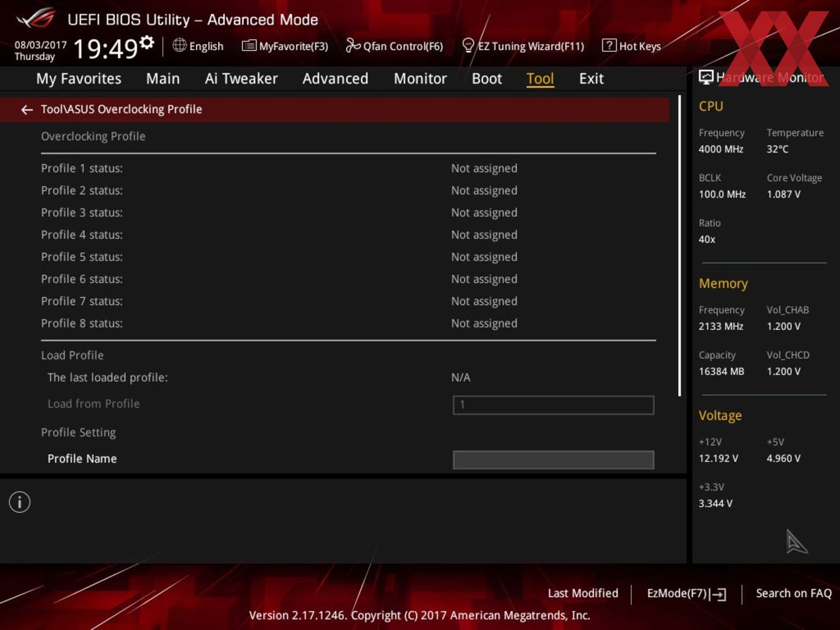Click the vertical scrollbar of settings list

tap(679, 246)
